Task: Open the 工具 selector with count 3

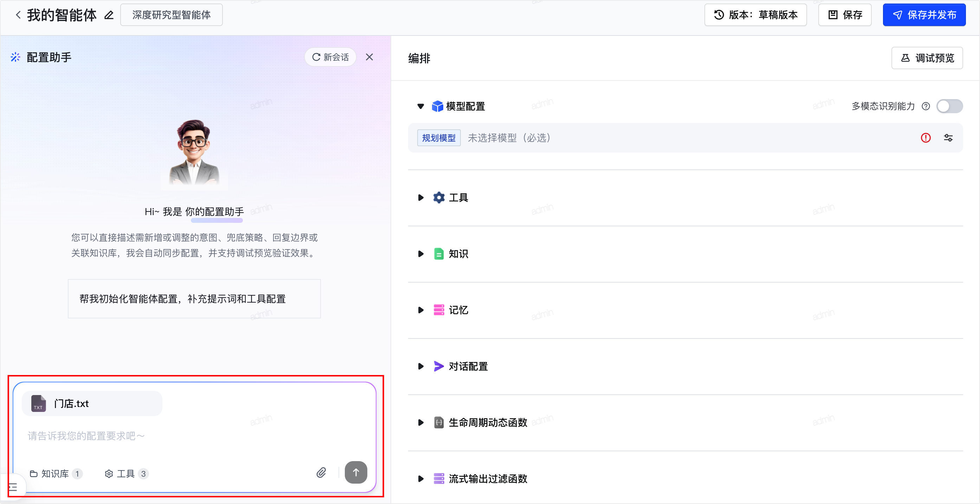Action: 126,473
